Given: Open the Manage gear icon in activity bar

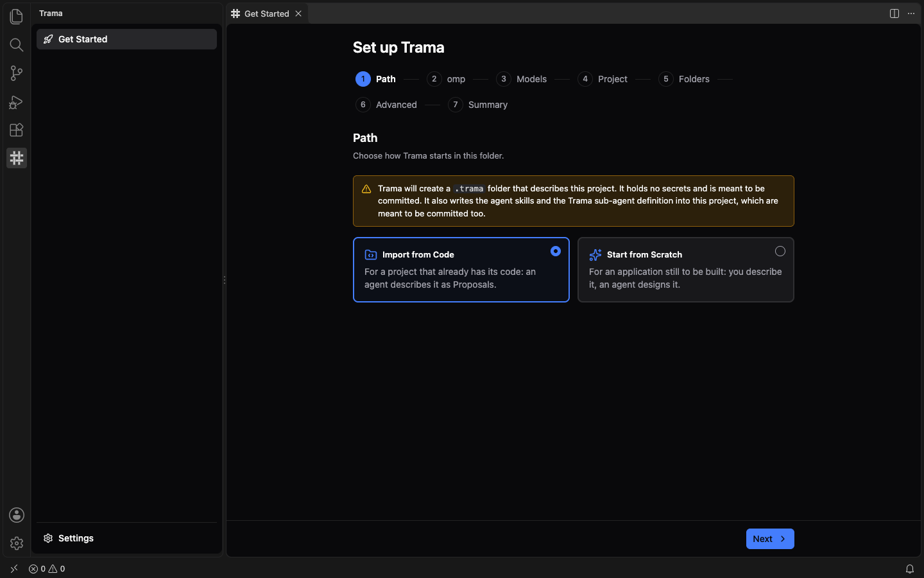Looking at the screenshot, I should pyautogui.click(x=17, y=543).
